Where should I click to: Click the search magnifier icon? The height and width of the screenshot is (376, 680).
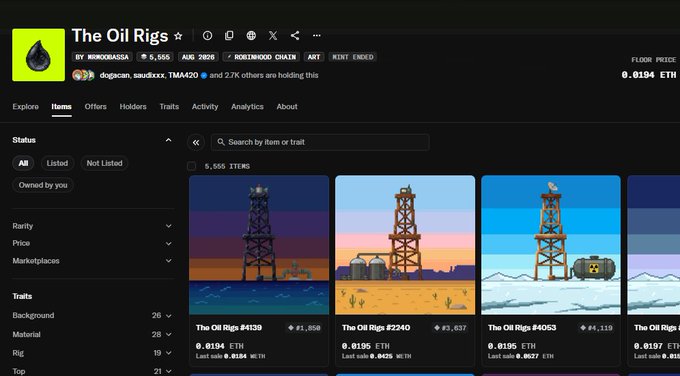click(x=221, y=142)
